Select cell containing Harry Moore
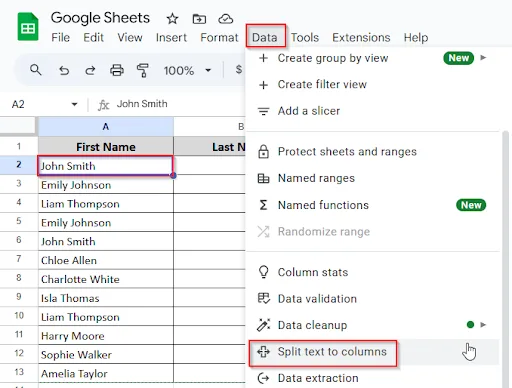The width and height of the screenshot is (512, 388). [106, 336]
